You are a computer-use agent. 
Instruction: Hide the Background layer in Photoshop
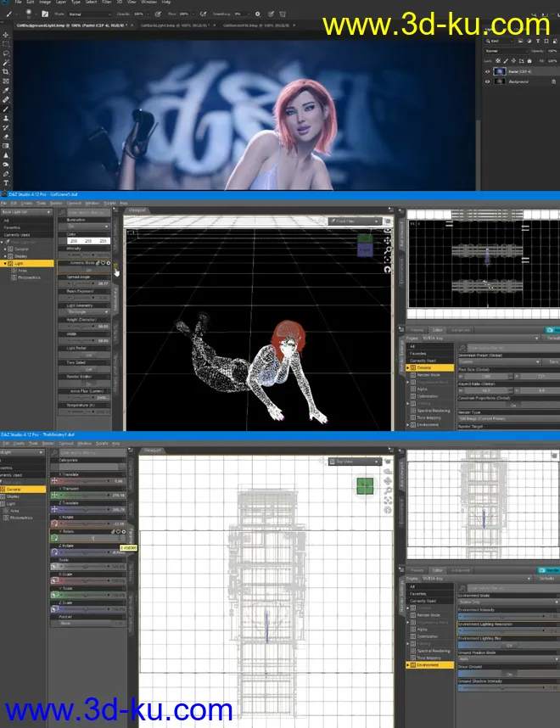click(x=487, y=82)
